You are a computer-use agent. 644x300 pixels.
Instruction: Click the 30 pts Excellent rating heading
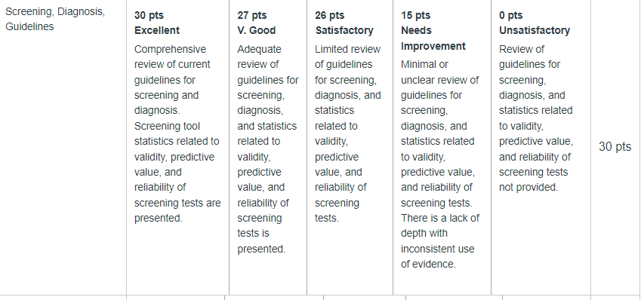point(157,23)
